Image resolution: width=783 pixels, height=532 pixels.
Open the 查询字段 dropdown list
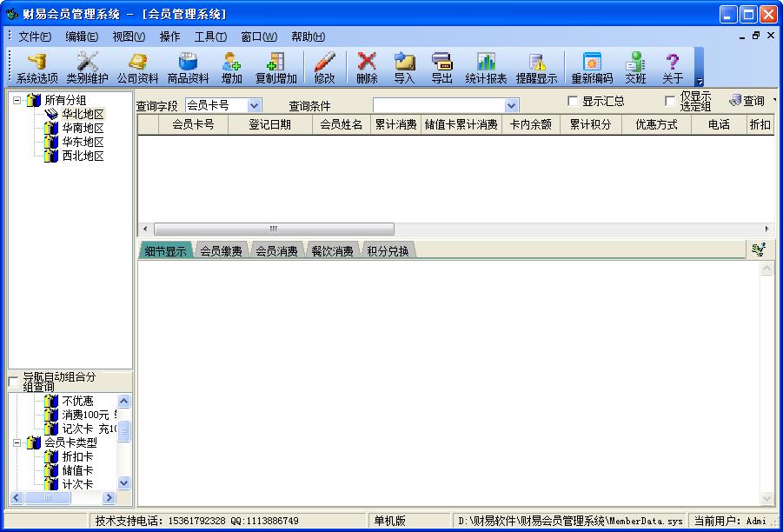click(255, 103)
